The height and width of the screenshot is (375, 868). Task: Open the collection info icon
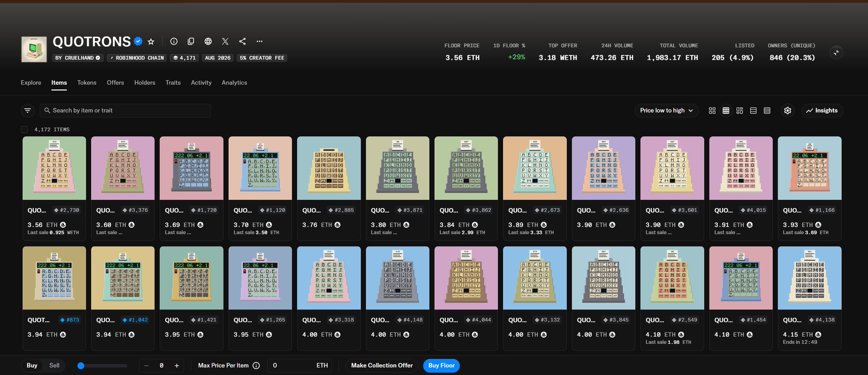174,41
